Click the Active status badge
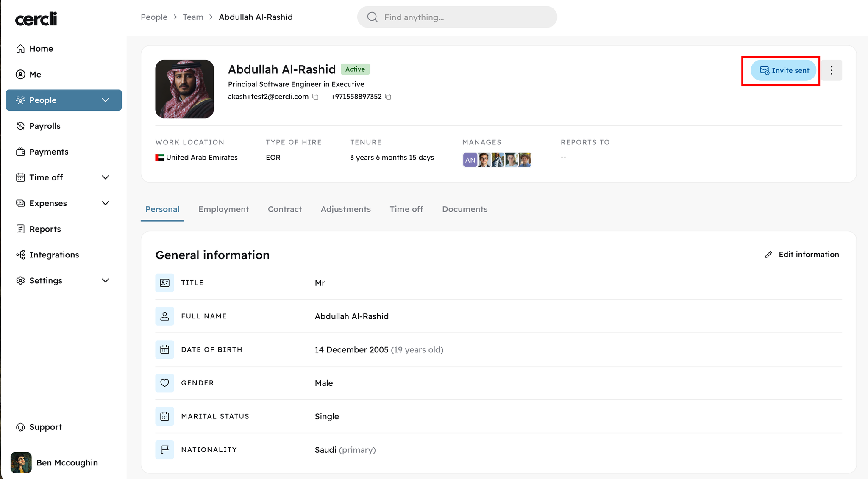 click(x=355, y=69)
